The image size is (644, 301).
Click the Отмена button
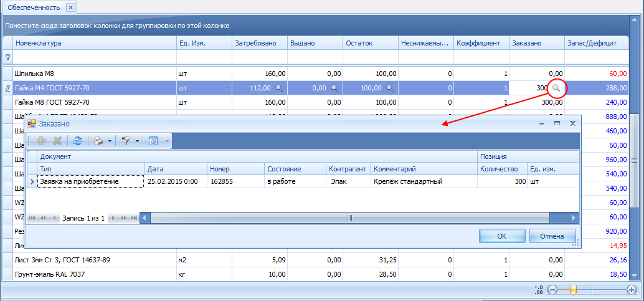point(552,236)
